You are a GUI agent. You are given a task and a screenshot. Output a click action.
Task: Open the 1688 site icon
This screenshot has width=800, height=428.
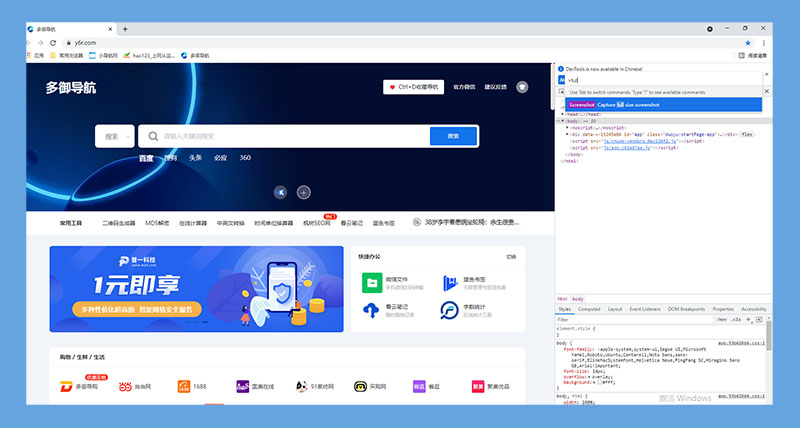(184, 387)
